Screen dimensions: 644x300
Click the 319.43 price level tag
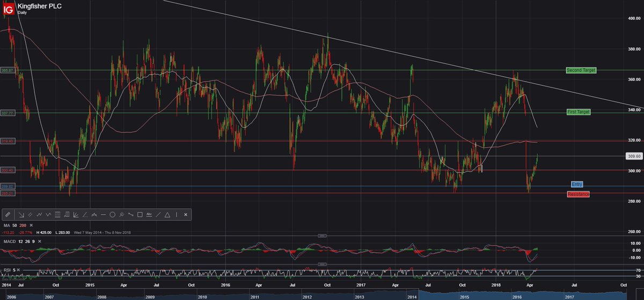8,141
